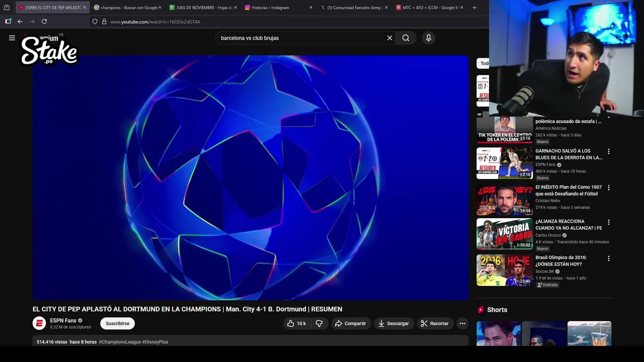Click the Shorts section heading
Image resolution: width=644 pixels, height=362 pixels.
click(497, 310)
